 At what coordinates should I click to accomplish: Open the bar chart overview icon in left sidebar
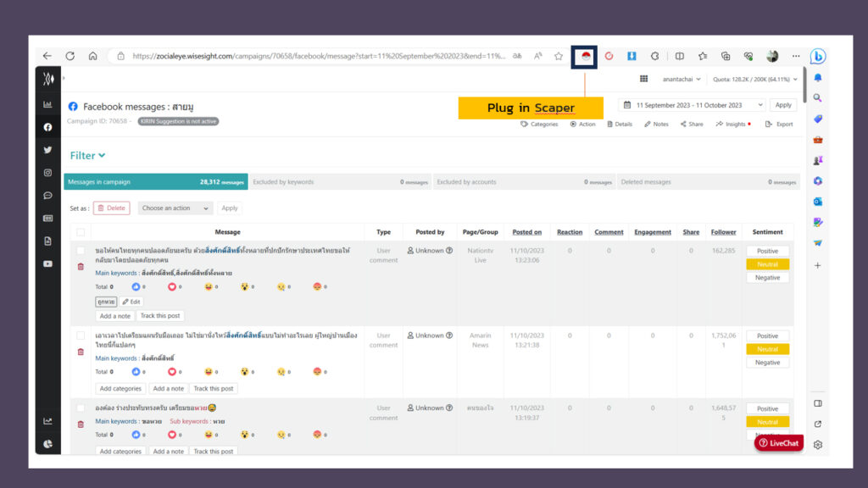48,104
